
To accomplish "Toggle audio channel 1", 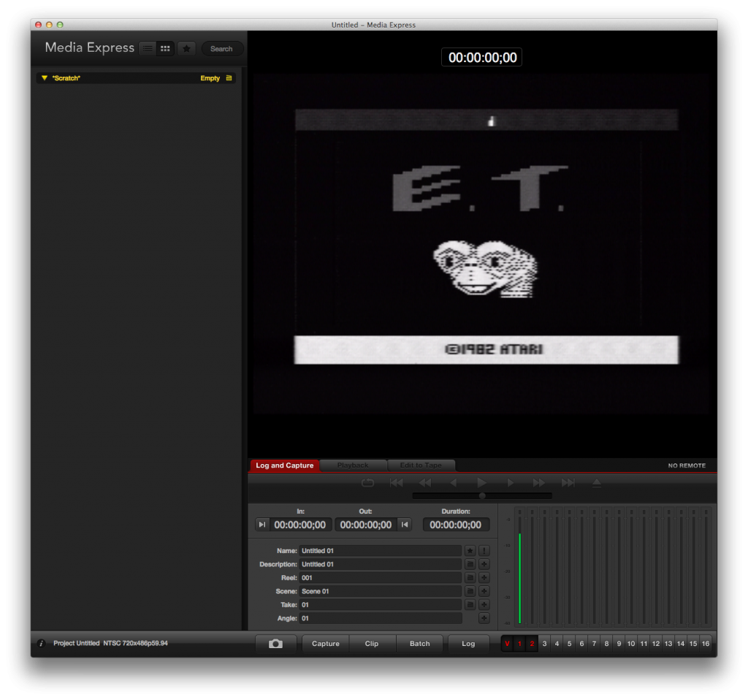I will [x=519, y=644].
